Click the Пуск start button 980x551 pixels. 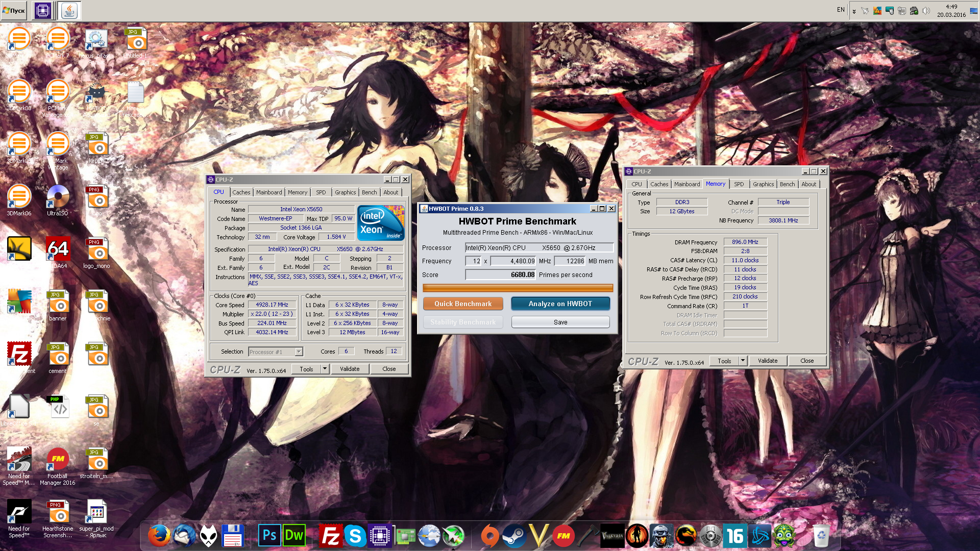pos(14,10)
